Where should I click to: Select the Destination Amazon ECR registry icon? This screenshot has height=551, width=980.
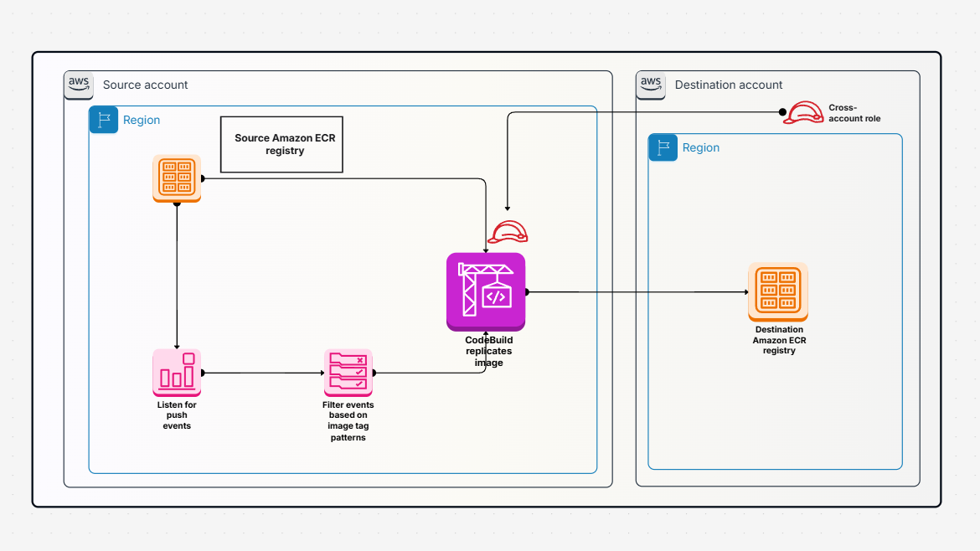[x=778, y=291]
